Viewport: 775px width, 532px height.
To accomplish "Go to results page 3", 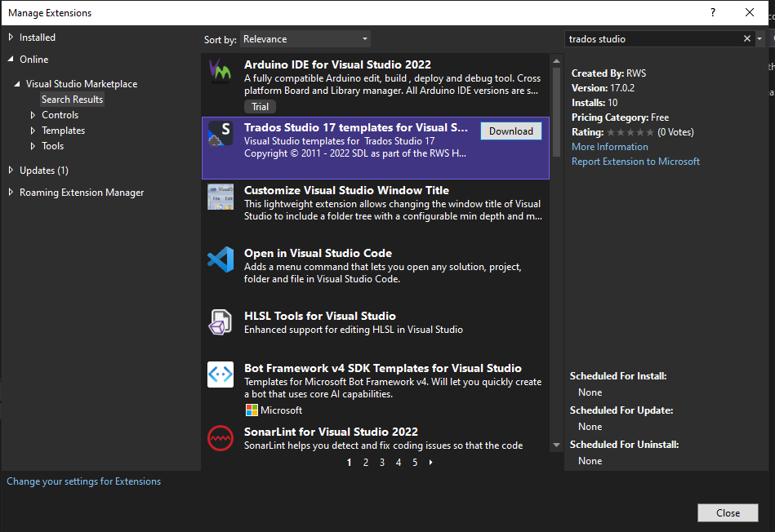I will (382, 463).
